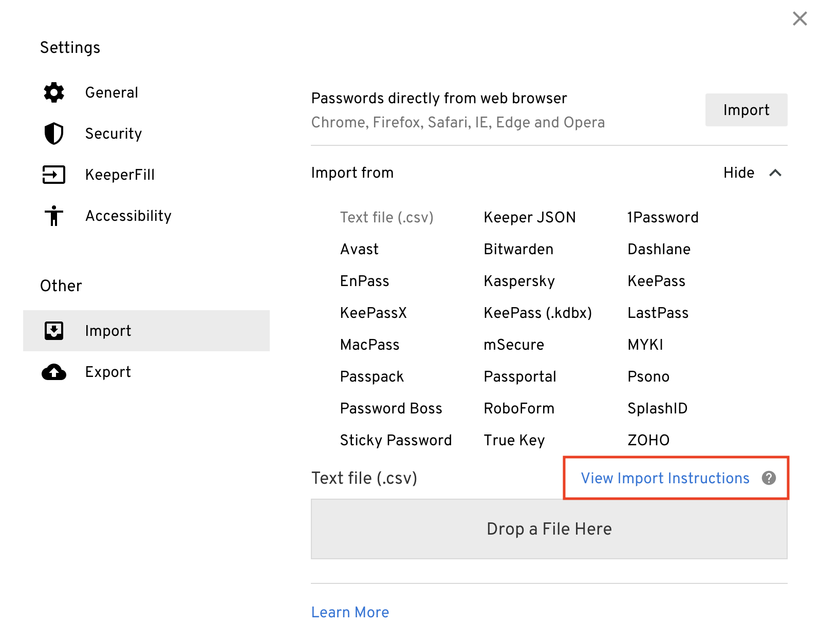Click the Security shield icon
This screenshot has height=644, width=819.
click(54, 134)
